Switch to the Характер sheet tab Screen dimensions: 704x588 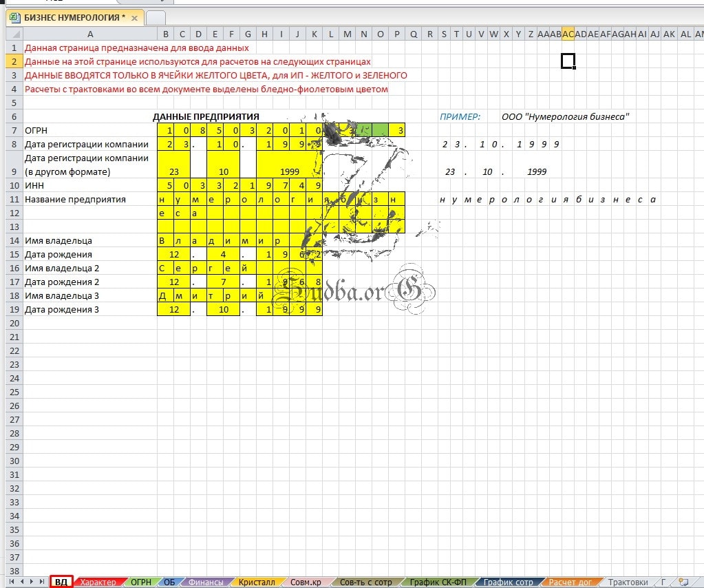pyautogui.click(x=98, y=582)
